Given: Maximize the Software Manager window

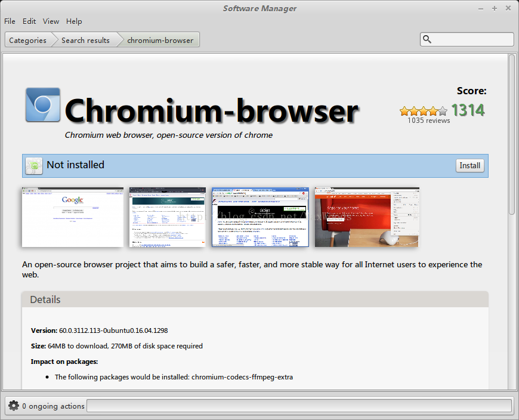Looking at the screenshot, I should (x=495, y=8).
